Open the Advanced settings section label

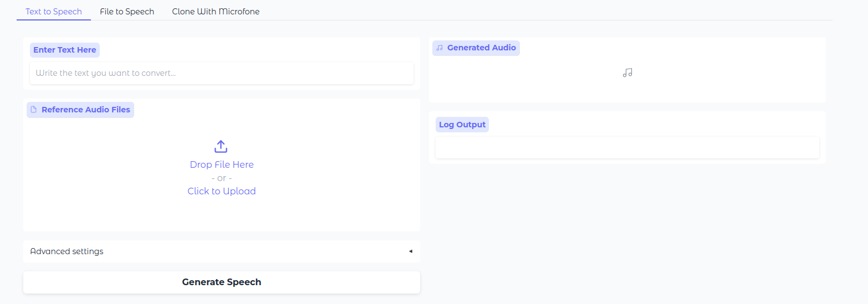(x=67, y=251)
